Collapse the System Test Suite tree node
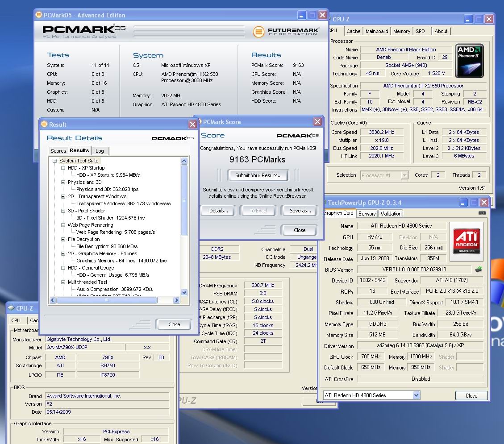 click(x=54, y=161)
